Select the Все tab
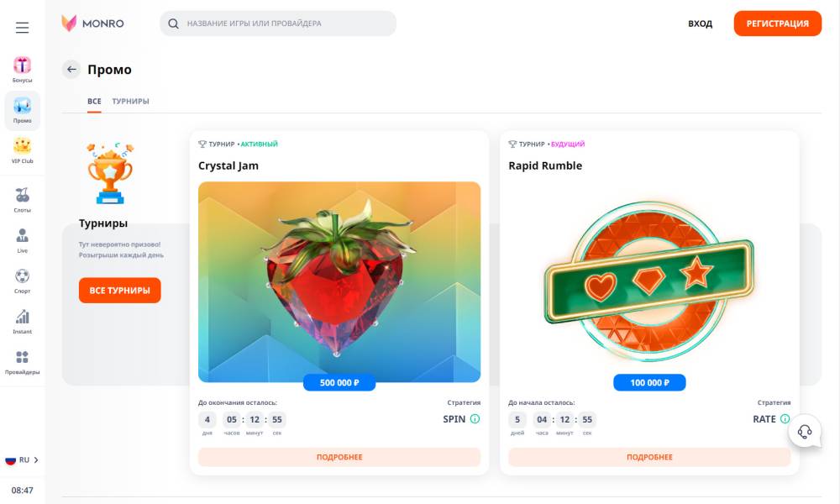 [x=94, y=102]
